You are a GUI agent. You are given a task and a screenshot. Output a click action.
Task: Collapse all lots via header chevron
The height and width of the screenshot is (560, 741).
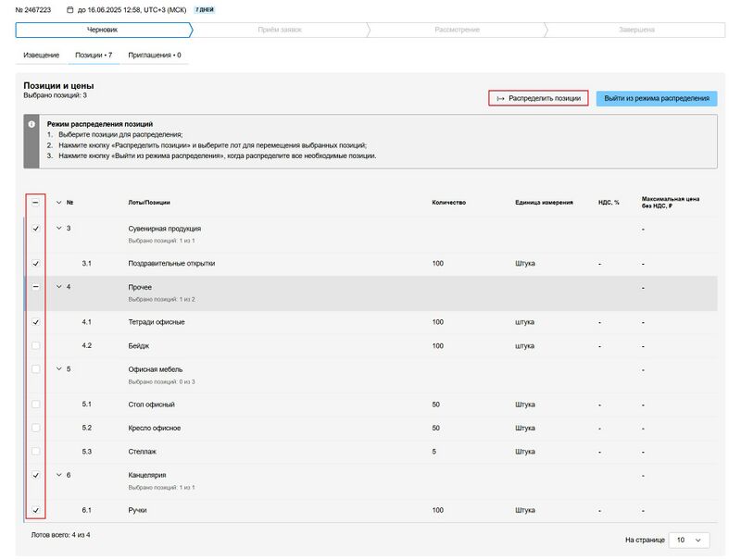(59, 203)
